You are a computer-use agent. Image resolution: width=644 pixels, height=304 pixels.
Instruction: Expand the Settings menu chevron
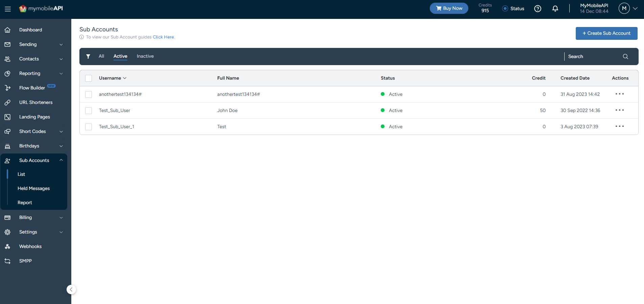[61, 232]
